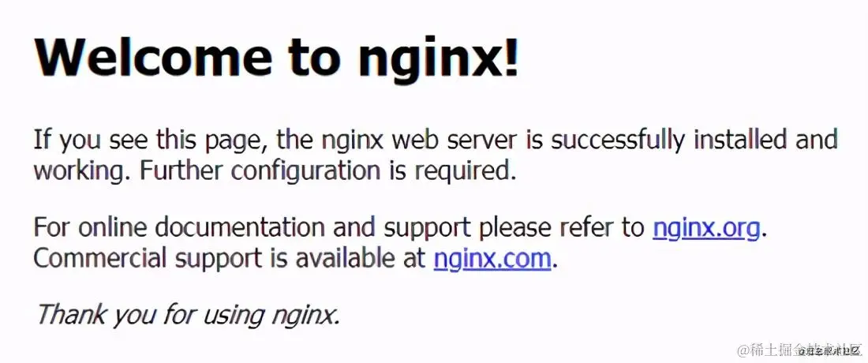Click the word Welcome in the heading
868x363 pixels.
153,56
